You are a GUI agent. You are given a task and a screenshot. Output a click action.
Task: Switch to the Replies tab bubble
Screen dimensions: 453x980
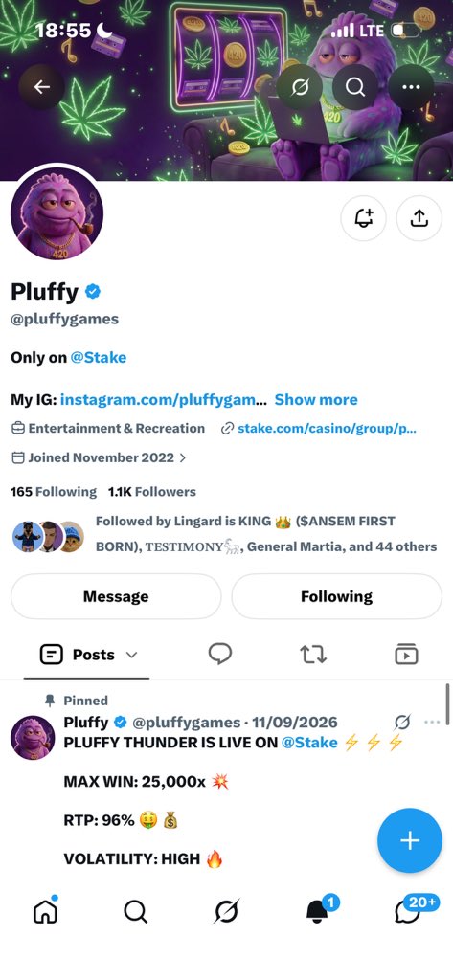[220, 655]
